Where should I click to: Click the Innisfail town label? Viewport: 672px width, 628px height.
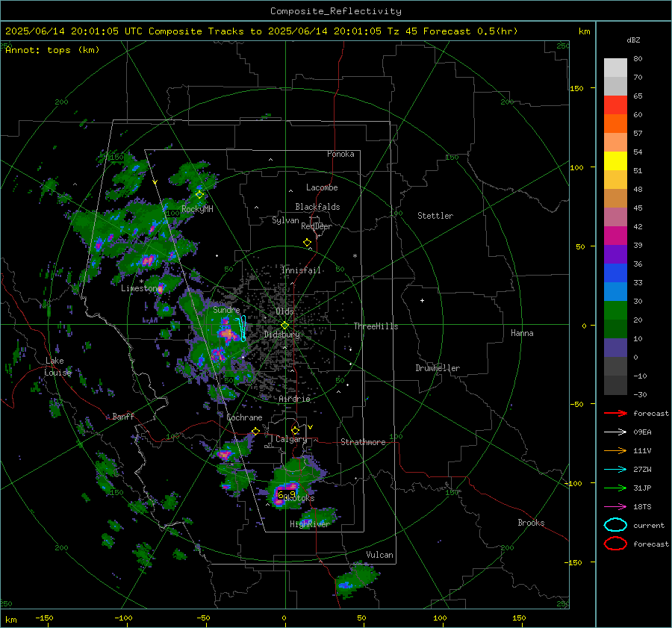pos(301,270)
